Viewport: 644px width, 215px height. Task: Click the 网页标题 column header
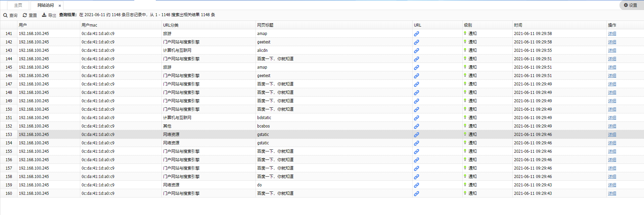[x=265, y=25]
